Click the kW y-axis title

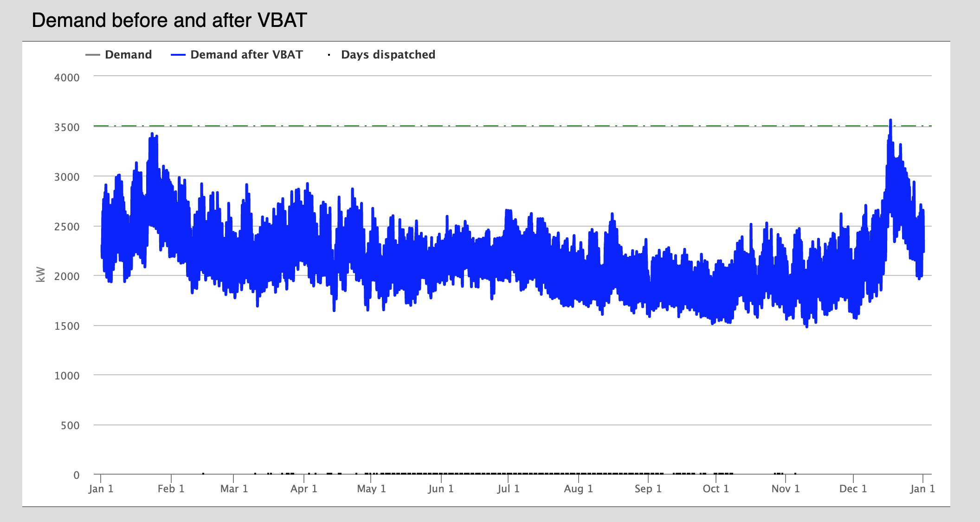pyautogui.click(x=41, y=274)
